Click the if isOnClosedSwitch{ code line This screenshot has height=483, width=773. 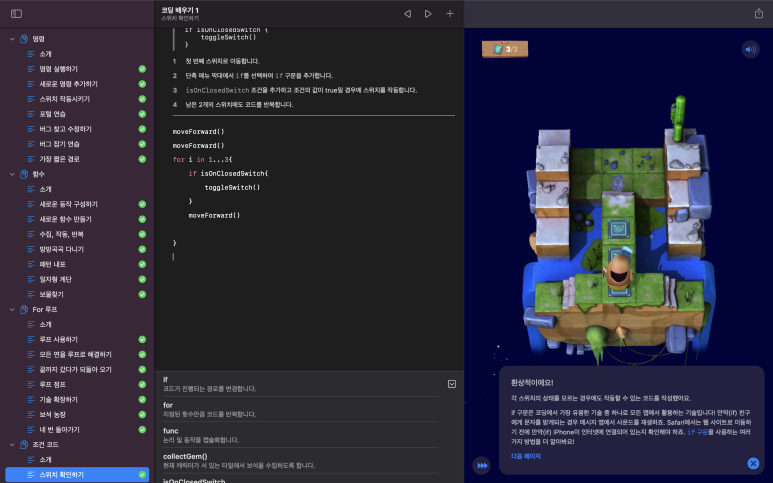pos(228,173)
